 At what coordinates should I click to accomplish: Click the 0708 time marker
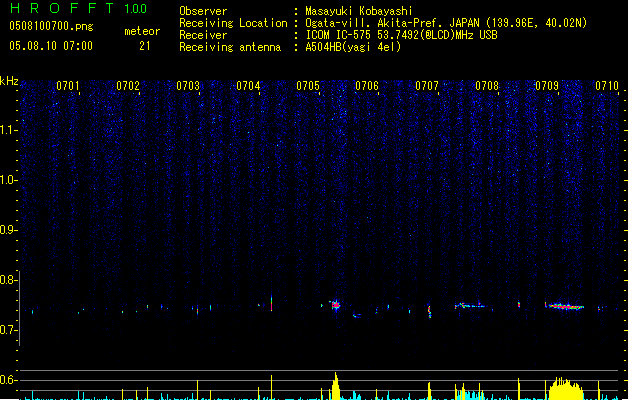pyautogui.click(x=487, y=86)
